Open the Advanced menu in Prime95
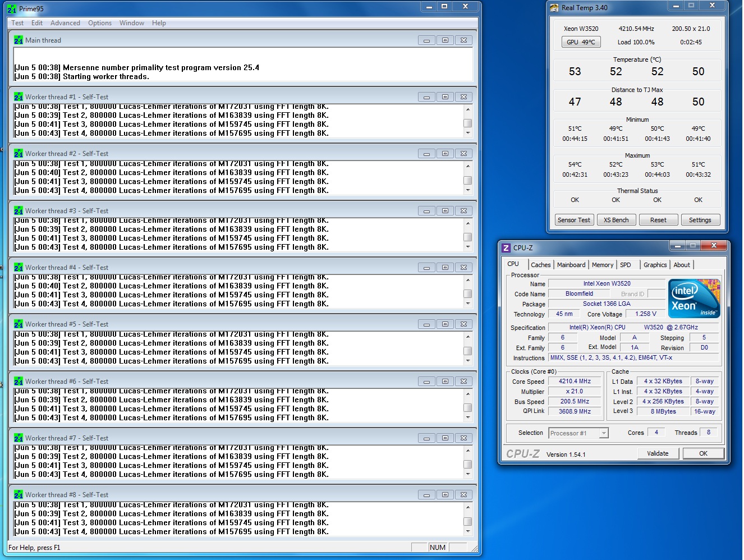The height and width of the screenshot is (560, 744). (x=65, y=23)
